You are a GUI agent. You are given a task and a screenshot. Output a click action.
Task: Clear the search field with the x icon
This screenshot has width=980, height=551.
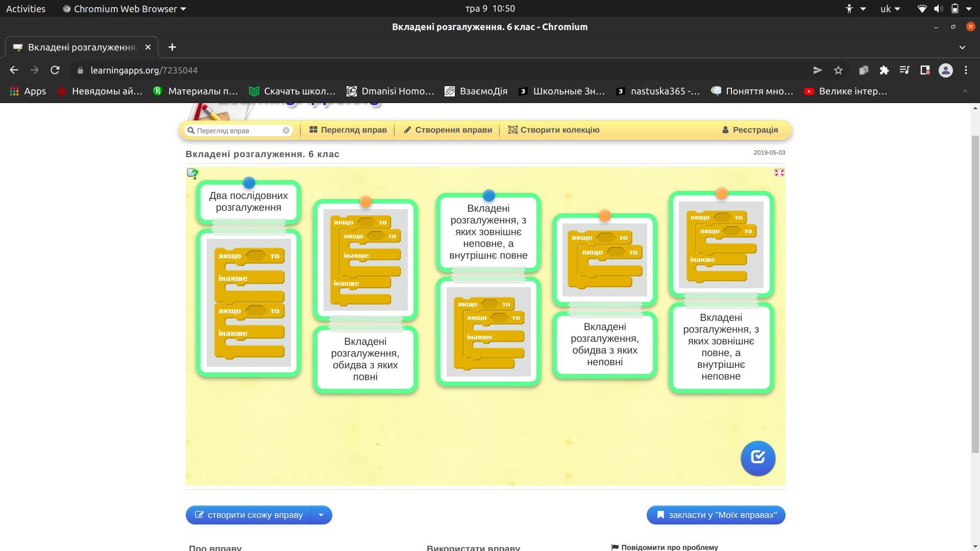pos(286,131)
